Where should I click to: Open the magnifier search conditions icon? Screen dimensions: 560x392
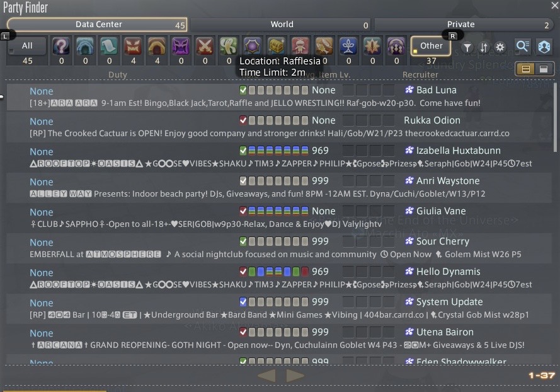(523, 47)
